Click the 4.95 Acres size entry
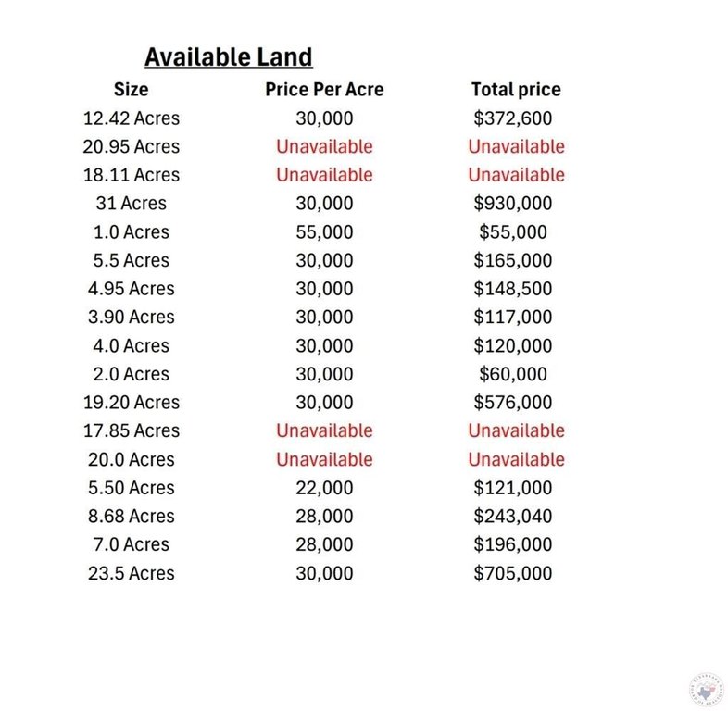The height and width of the screenshot is (711, 728). point(131,289)
